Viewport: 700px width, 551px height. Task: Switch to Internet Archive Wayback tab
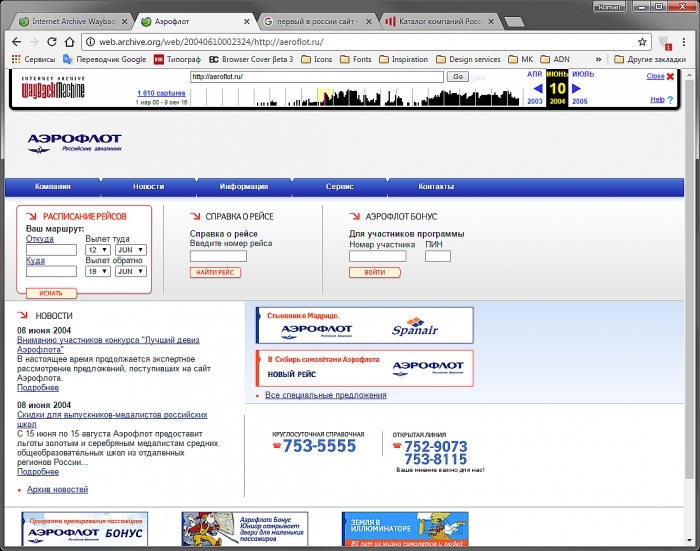click(71, 21)
